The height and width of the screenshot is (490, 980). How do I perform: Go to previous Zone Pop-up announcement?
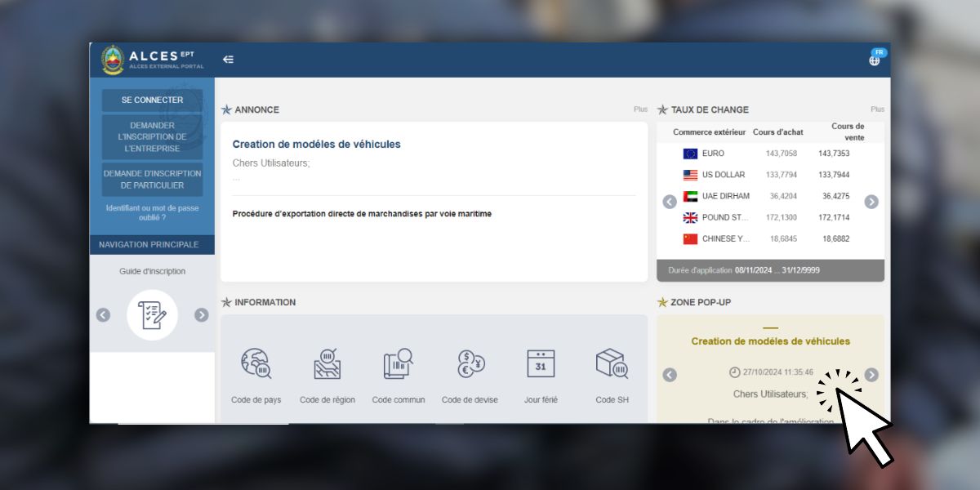(670, 375)
